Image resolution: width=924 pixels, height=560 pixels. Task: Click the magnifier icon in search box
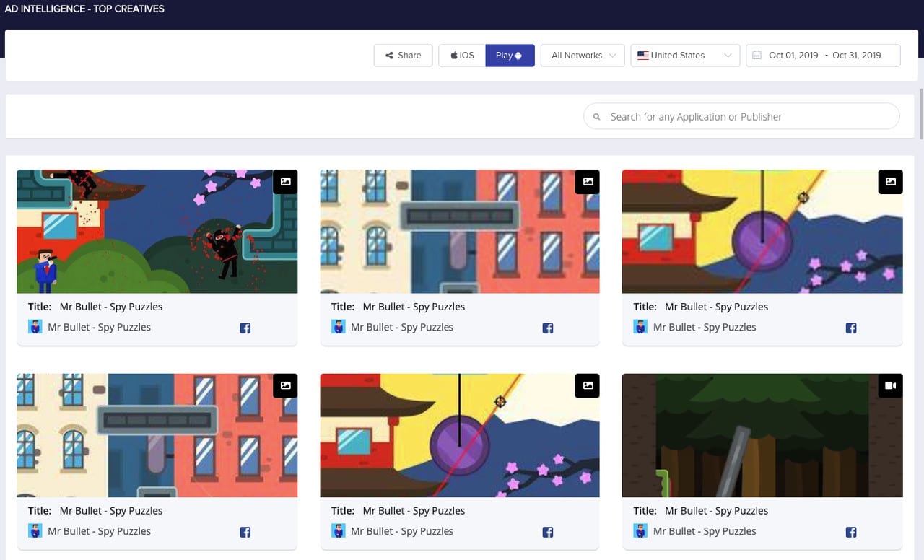(597, 117)
